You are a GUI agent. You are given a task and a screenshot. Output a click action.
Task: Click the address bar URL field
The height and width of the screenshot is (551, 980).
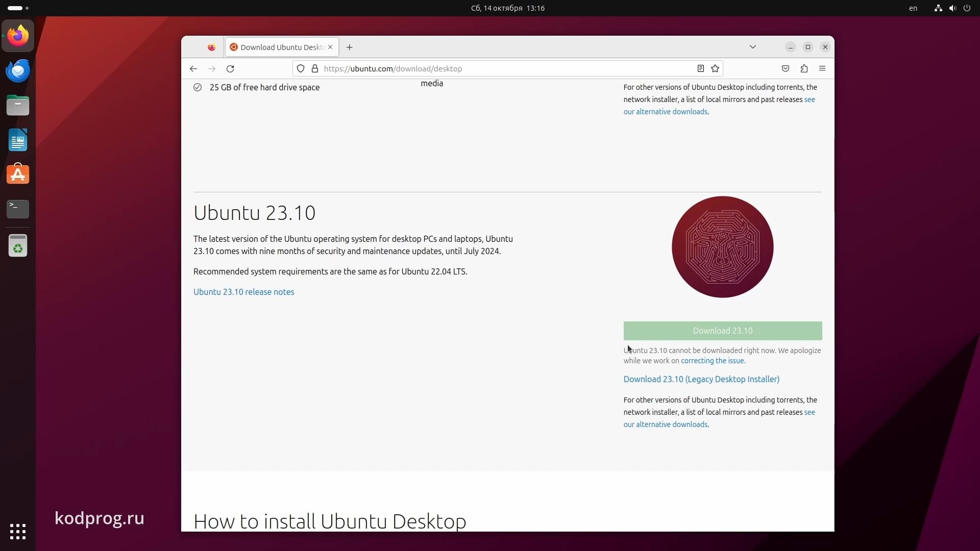(x=508, y=69)
